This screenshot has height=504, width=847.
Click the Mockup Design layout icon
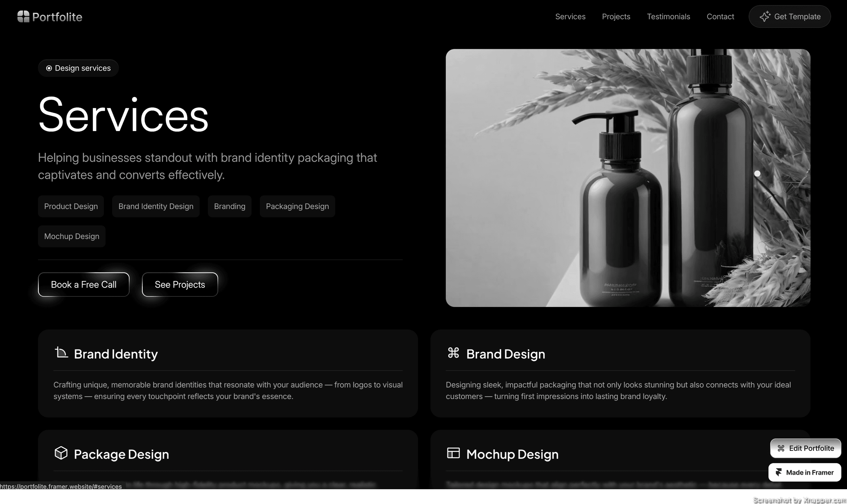pyautogui.click(x=453, y=453)
